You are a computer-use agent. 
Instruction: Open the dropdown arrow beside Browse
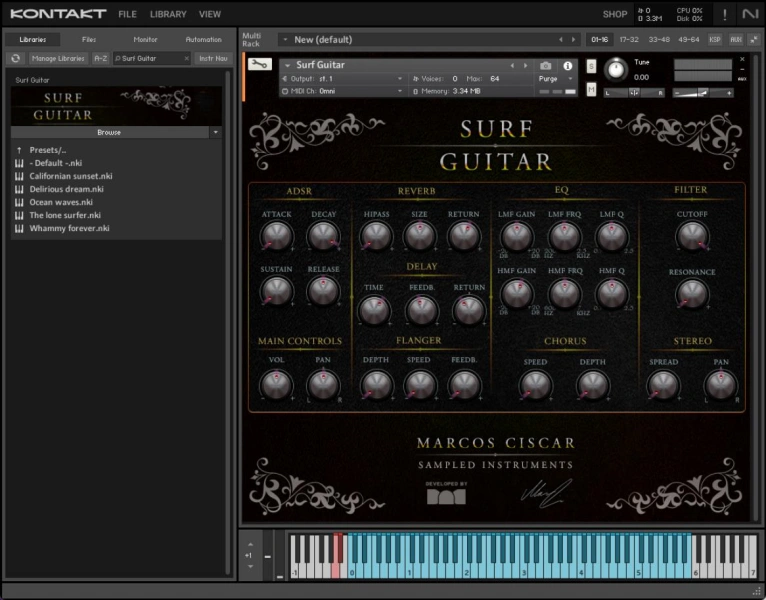click(215, 132)
